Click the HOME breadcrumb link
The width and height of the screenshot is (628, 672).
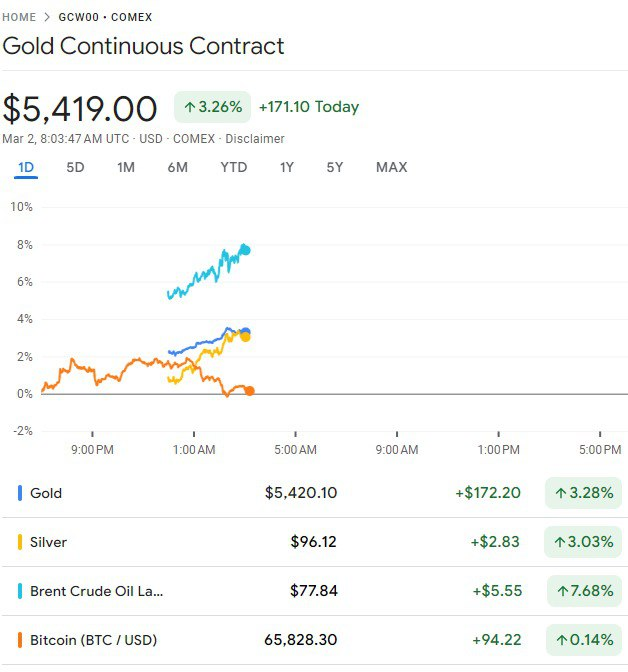pos(19,17)
